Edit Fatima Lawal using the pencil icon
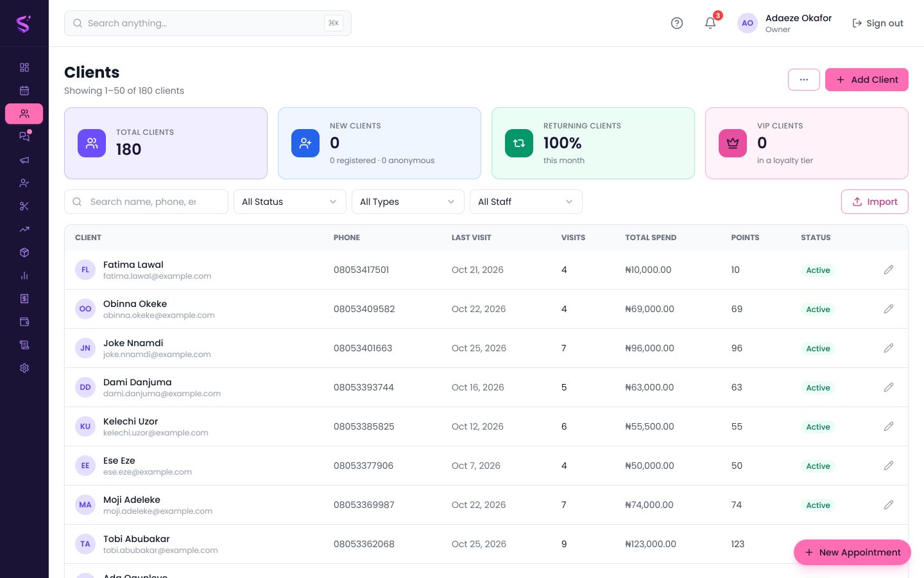The width and height of the screenshot is (924, 578). 889,270
